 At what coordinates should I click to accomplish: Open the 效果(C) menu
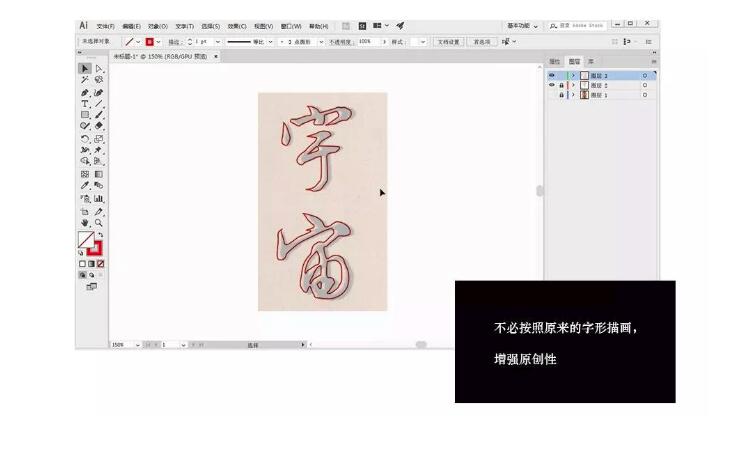(x=237, y=26)
